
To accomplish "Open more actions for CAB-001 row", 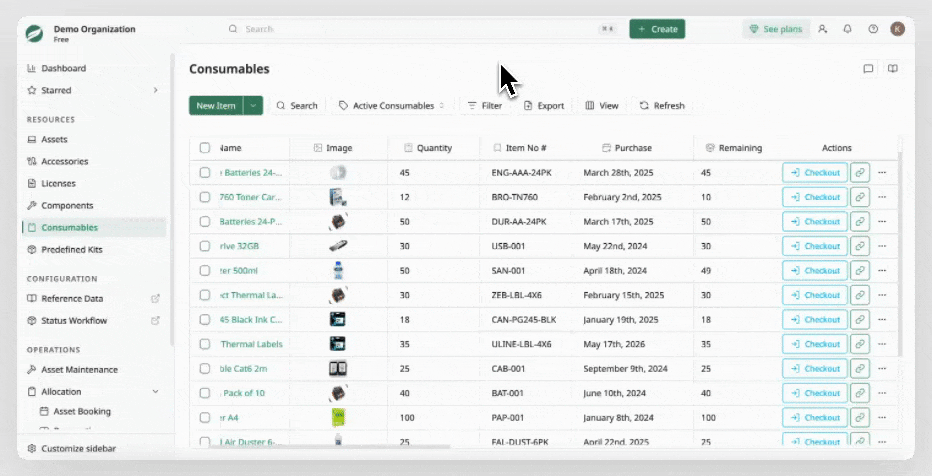I will 882,368.
